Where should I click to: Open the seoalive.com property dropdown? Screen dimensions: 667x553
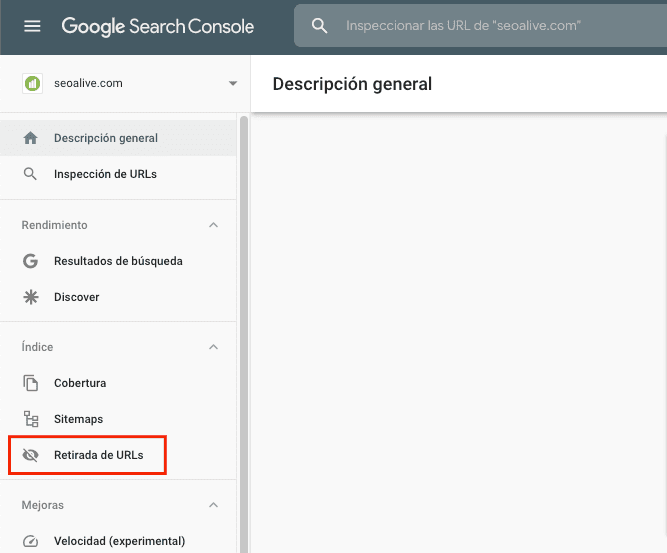[233, 83]
